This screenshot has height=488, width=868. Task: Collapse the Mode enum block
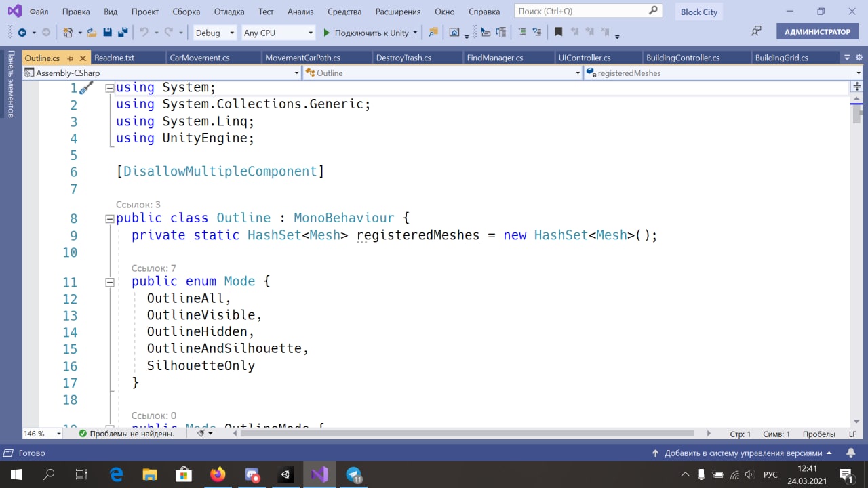(x=109, y=282)
